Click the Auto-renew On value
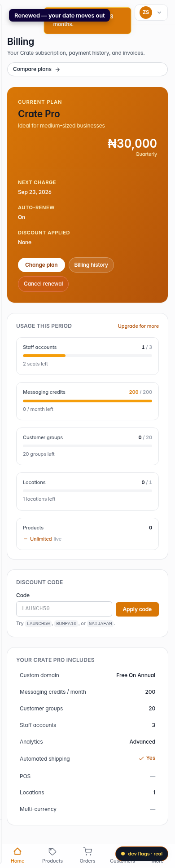Image resolution: width=175 pixels, height=868 pixels. click(x=22, y=217)
